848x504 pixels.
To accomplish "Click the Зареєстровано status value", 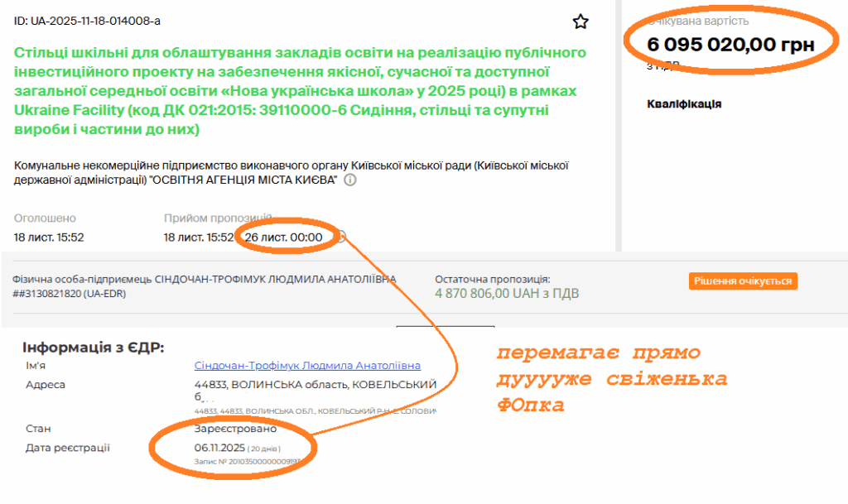I will tap(235, 429).
